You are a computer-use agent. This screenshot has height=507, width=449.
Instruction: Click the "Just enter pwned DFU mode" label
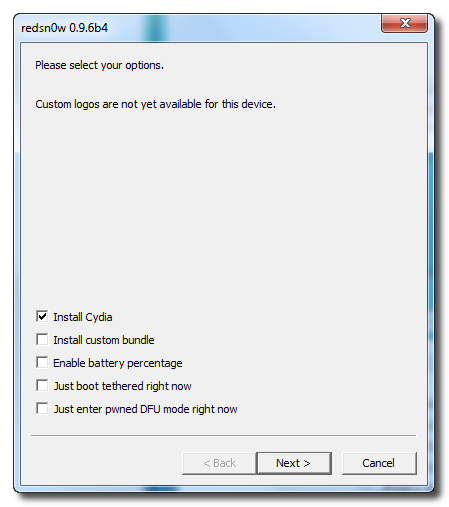[145, 409]
